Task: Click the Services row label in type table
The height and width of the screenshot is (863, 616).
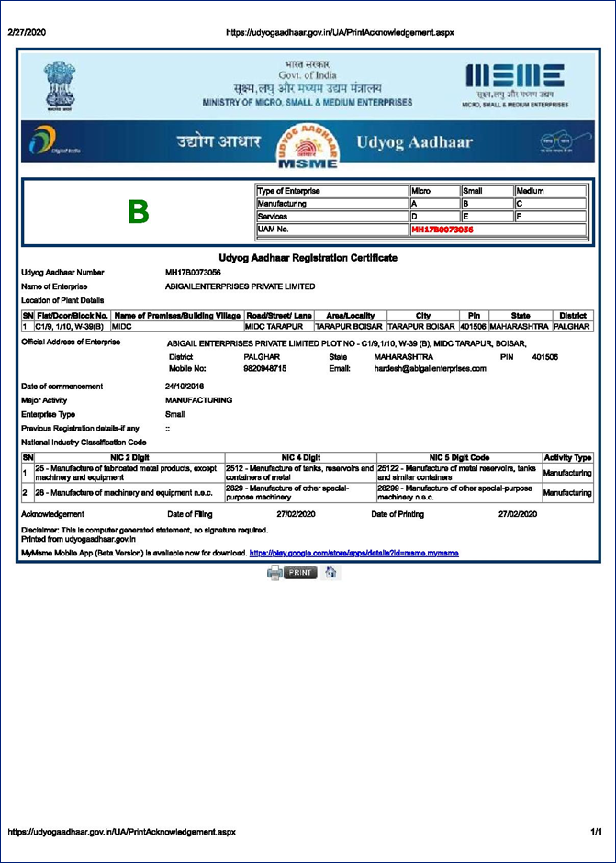Action: [332, 217]
